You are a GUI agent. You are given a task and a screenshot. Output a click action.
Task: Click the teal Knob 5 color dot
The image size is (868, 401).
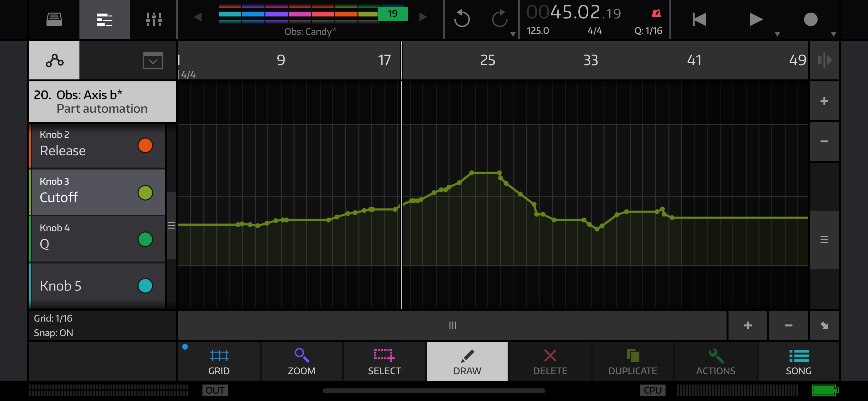tap(145, 286)
